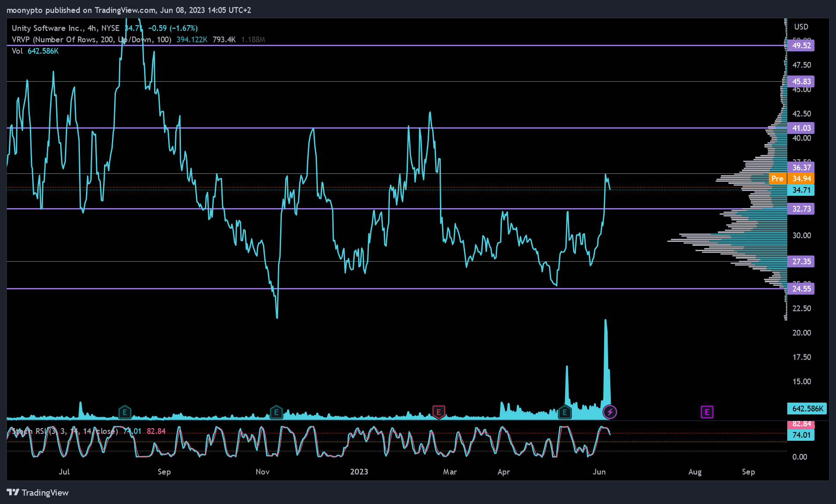Click the Jul label on time axis
836x504 pixels.
click(64, 472)
